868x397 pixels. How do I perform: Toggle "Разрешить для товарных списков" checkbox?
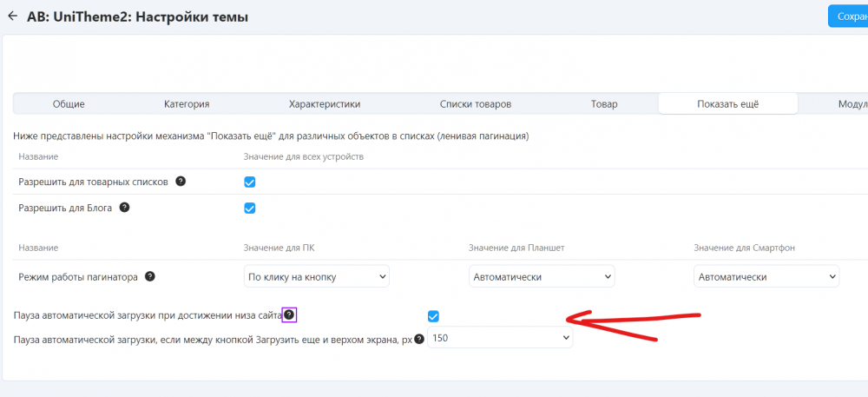tap(250, 182)
